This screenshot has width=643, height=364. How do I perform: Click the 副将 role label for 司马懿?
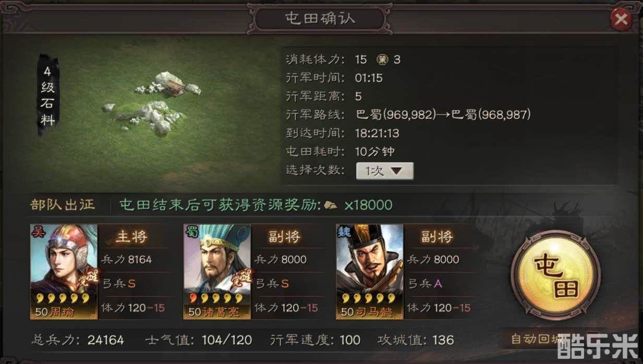(x=438, y=237)
